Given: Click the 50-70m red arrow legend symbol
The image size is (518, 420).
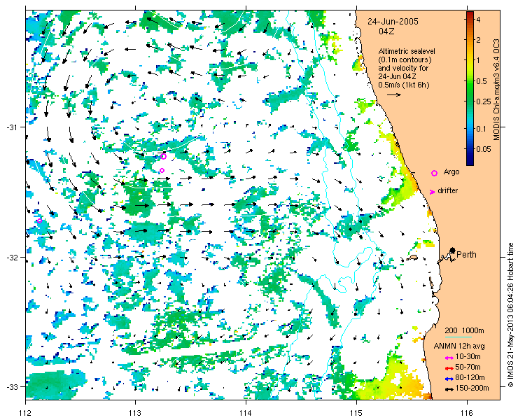Looking at the screenshot, I should point(449,368).
